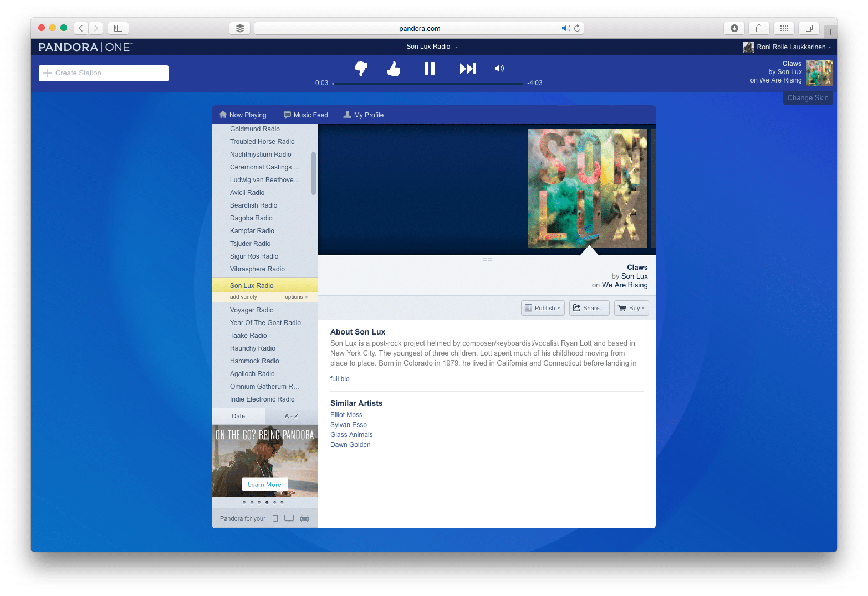868x596 pixels.
Task: Click the mobile phone device icon
Action: (x=275, y=518)
